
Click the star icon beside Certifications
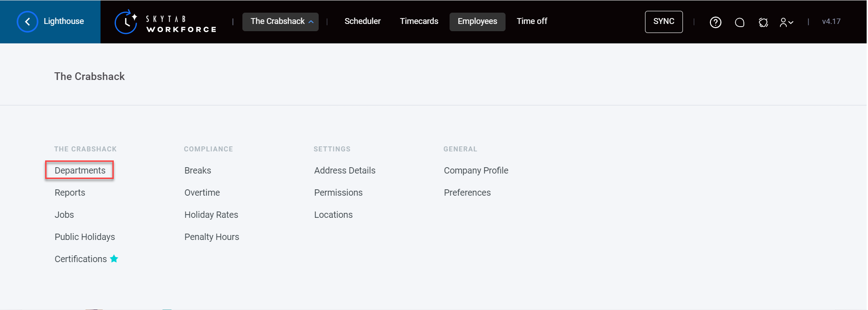[x=114, y=258]
